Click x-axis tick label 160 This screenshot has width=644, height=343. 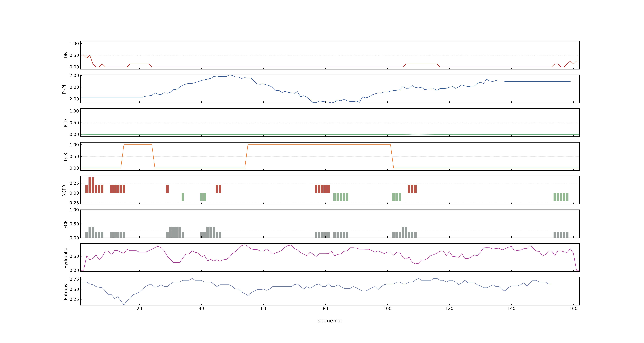pyautogui.click(x=573, y=308)
